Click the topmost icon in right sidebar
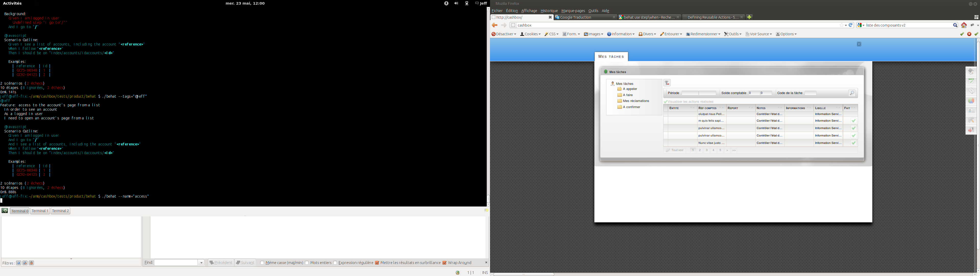The height and width of the screenshot is (276, 980). (971, 71)
